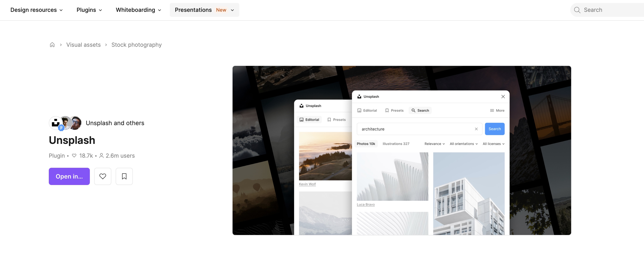This screenshot has height=255, width=644.
Task: Open the Design resources menu
Action: pyautogui.click(x=37, y=10)
